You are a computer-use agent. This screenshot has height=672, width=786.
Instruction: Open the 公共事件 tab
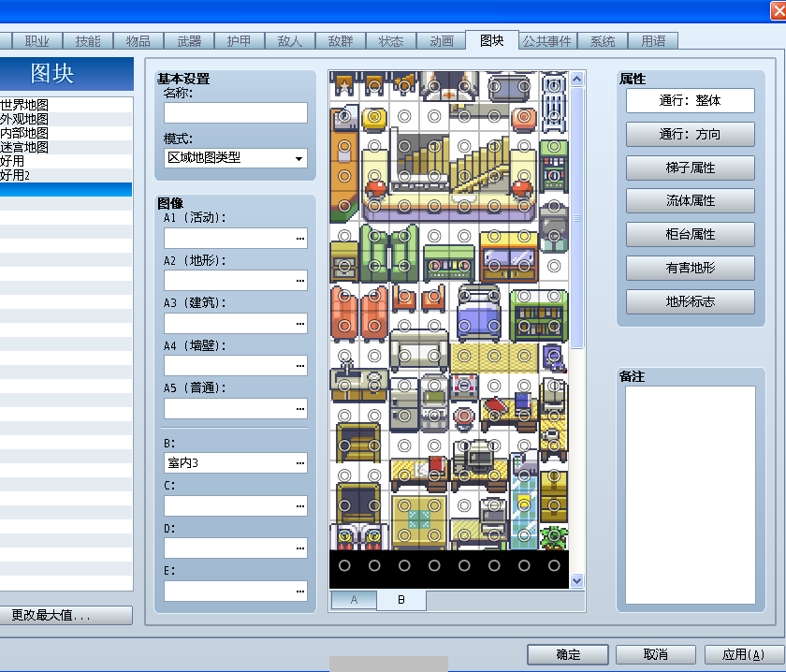click(547, 41)
